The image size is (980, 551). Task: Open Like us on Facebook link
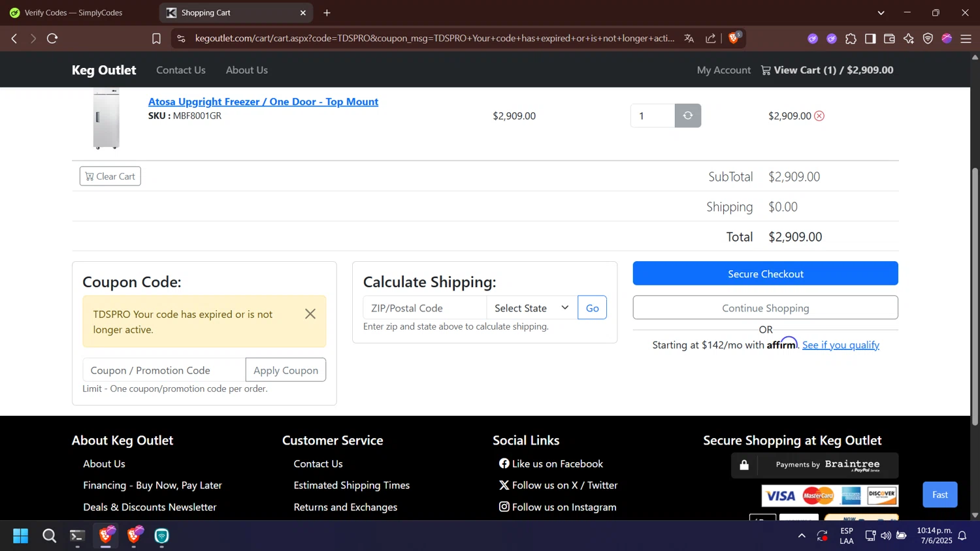pyautogui.click(x=551, y=464)
